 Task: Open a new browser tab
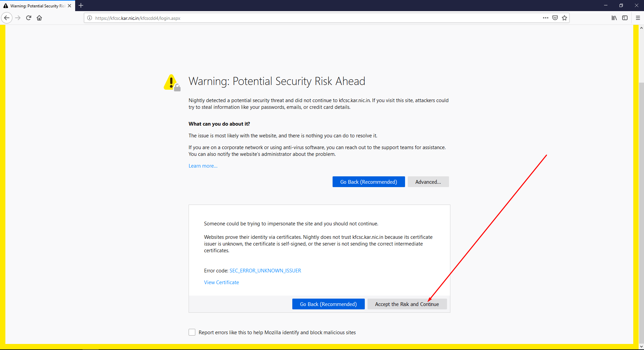[x=81, y=6]
